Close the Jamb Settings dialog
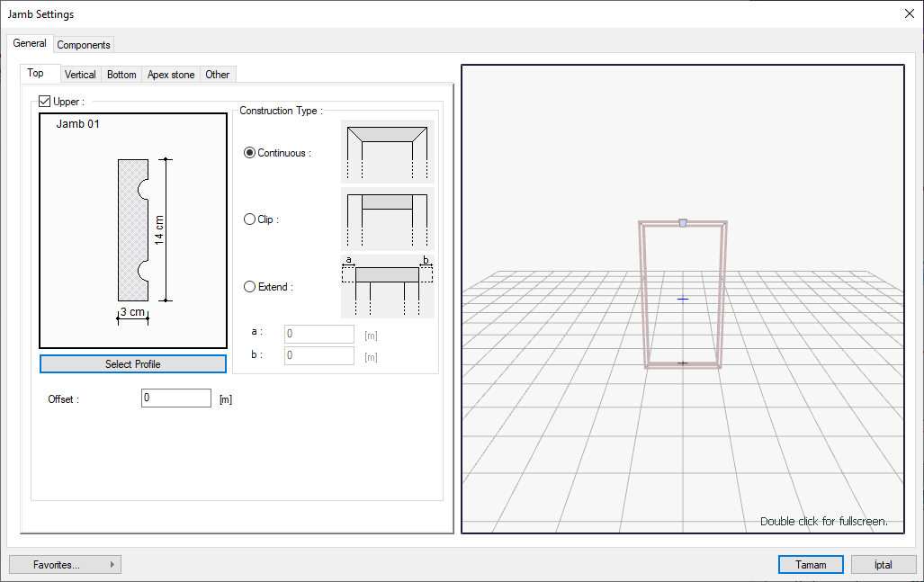This screenshot has width=924, height=582. pos(909,13)
